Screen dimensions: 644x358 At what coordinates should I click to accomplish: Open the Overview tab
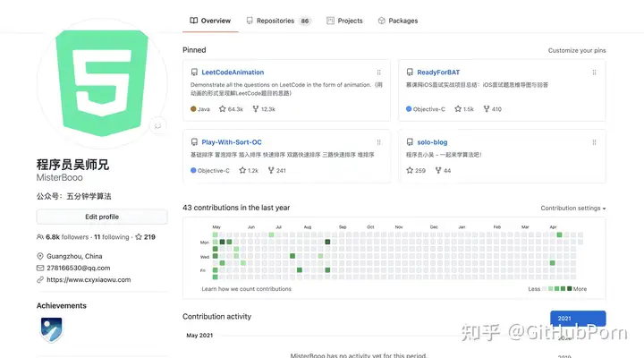coord(210,21)
